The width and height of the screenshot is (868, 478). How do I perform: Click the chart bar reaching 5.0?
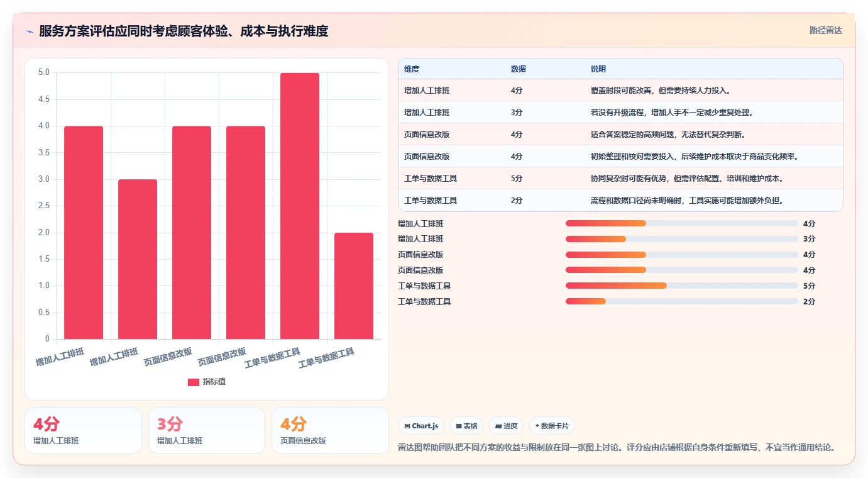point(300,206)
